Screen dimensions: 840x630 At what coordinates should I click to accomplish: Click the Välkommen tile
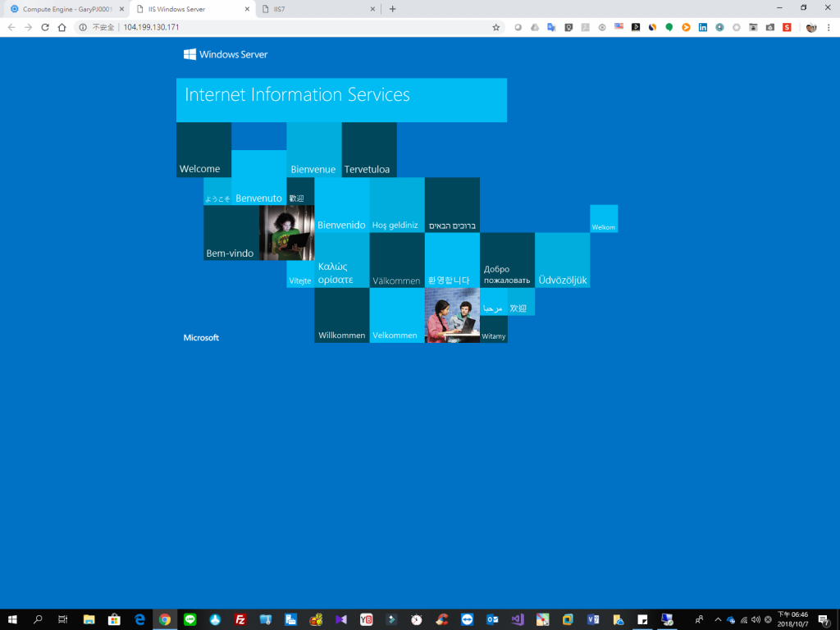(x=397, y=260)
